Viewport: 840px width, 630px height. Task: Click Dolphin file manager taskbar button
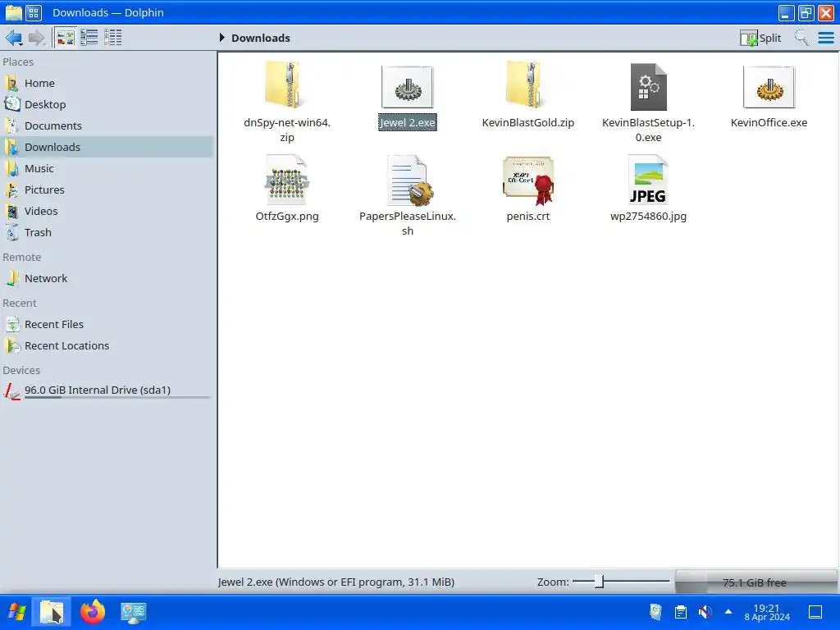pyautogui.click(x=52, y=612)
